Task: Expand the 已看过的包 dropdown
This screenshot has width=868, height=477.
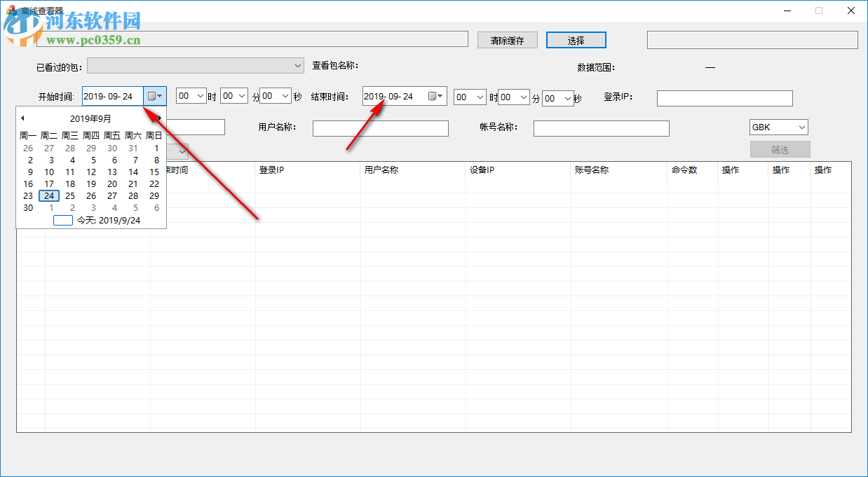Action: [x=298, y=66]
